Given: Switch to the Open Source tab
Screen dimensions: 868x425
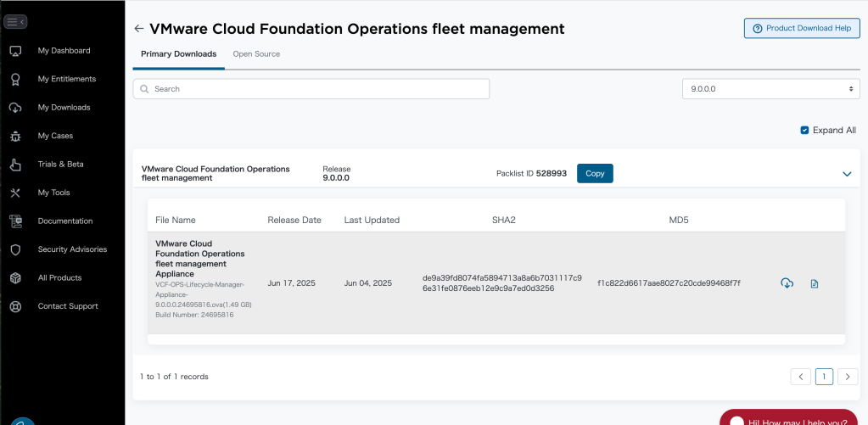Looking at the screenshot, I should (x=256, y=54).
